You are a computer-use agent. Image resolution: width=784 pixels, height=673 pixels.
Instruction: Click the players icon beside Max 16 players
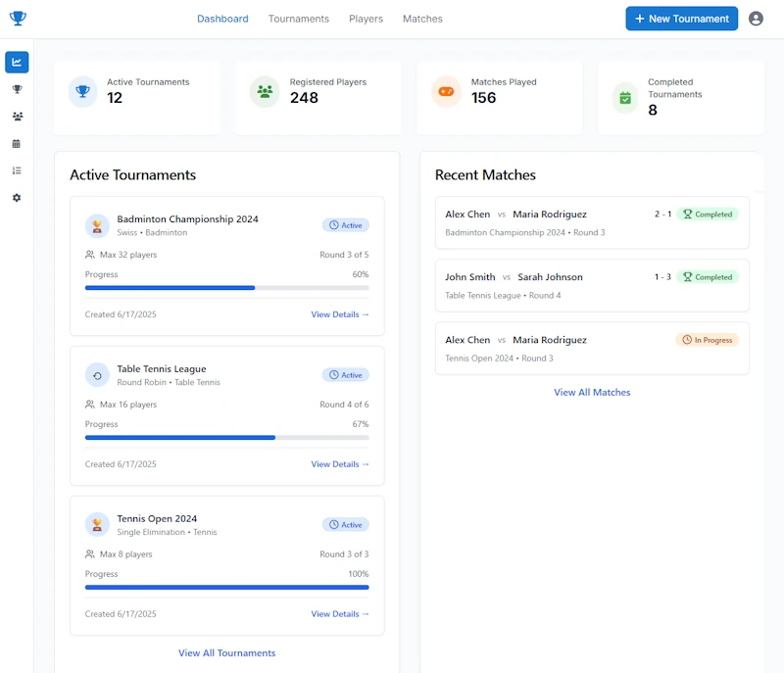(x=90, y=405)
